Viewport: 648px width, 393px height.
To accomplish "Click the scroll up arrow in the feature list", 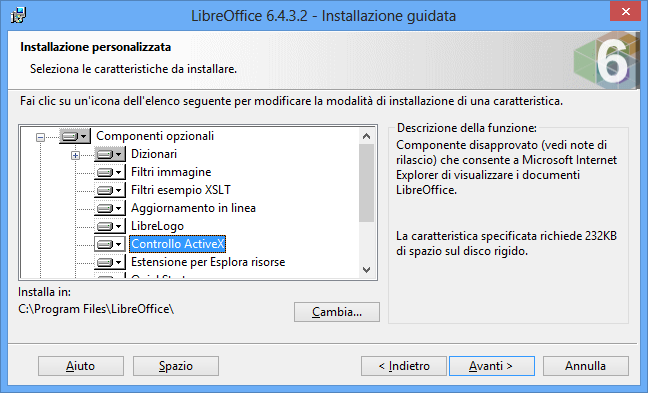I will pos(366,136).
